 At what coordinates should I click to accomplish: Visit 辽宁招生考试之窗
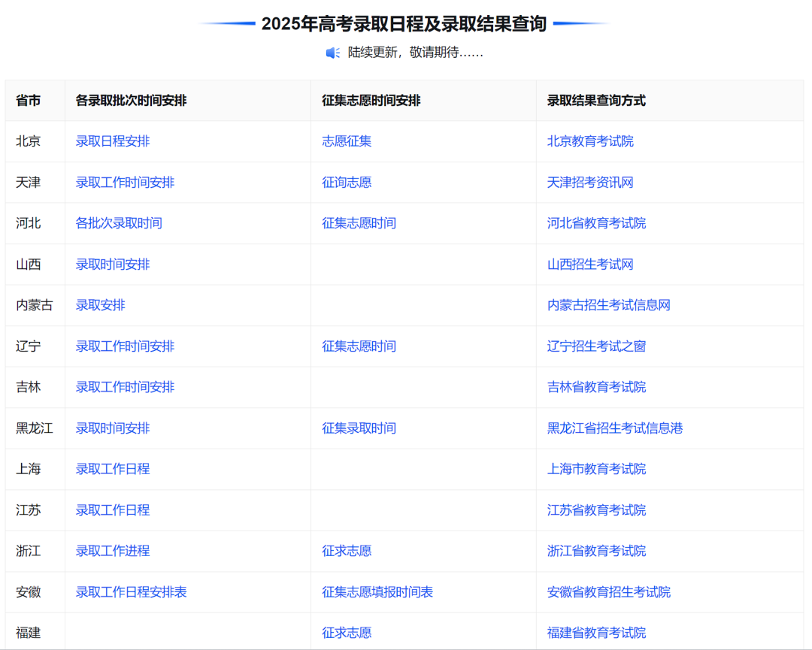[x=595, y=346]
